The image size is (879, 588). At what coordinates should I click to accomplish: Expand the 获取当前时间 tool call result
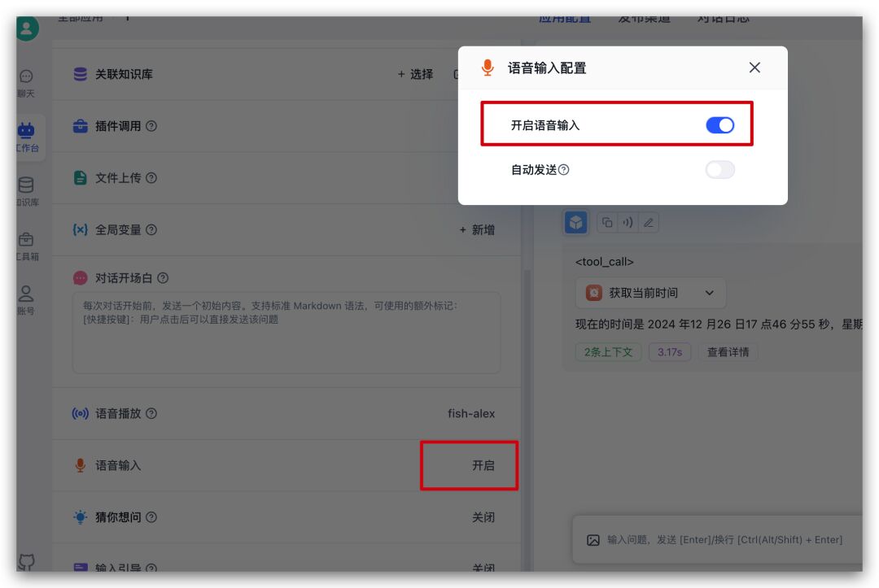click(709, 293)
